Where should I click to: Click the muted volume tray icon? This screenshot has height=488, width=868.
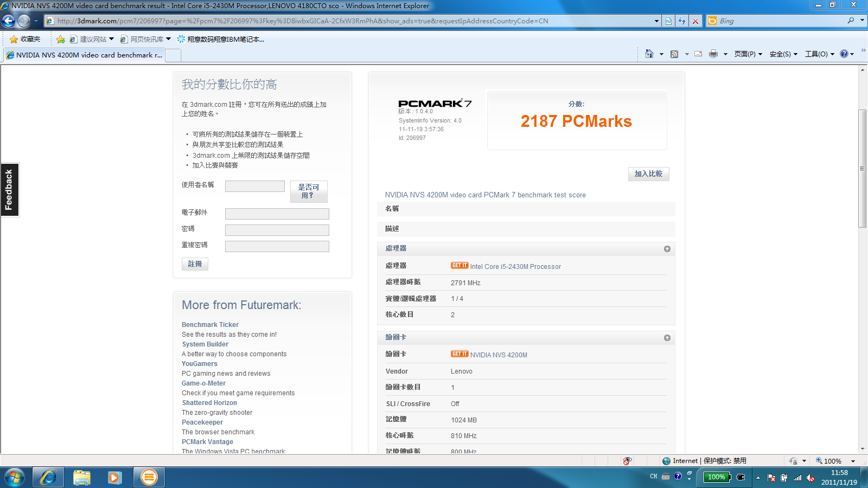click(x=810, y=478)
